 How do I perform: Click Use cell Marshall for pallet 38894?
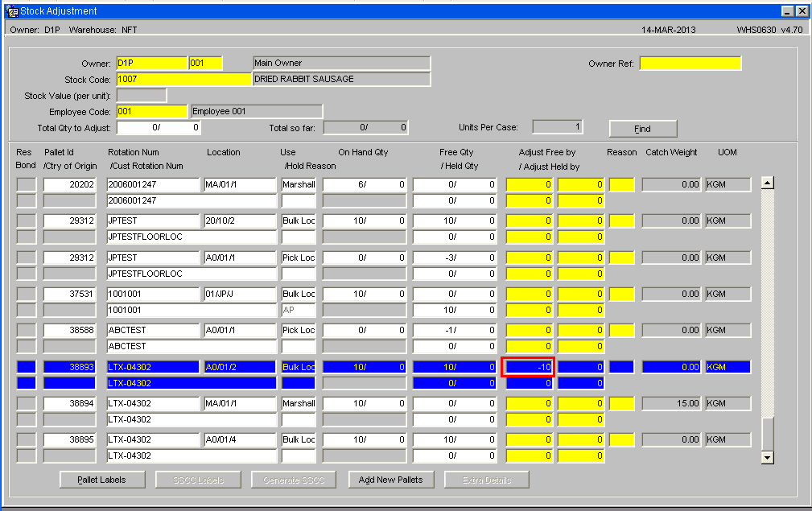pyautogui.click(x=299, y=403)
